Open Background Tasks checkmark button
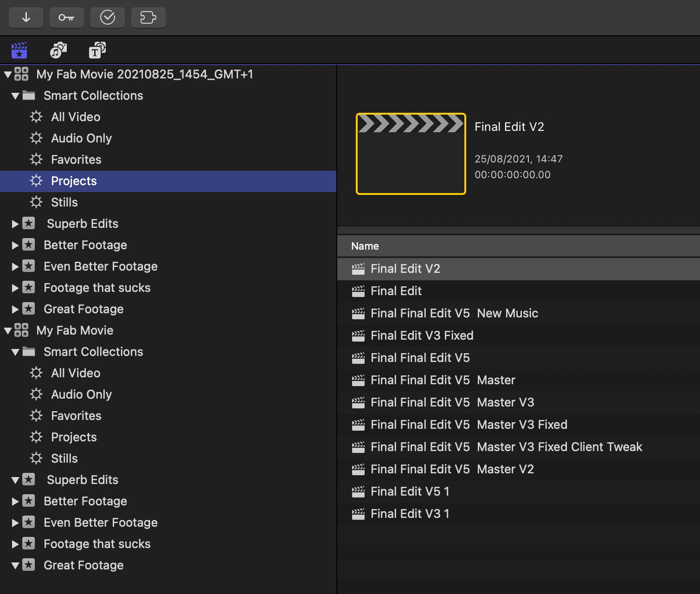This screenshot has height=594, width=700. point(108,18)
